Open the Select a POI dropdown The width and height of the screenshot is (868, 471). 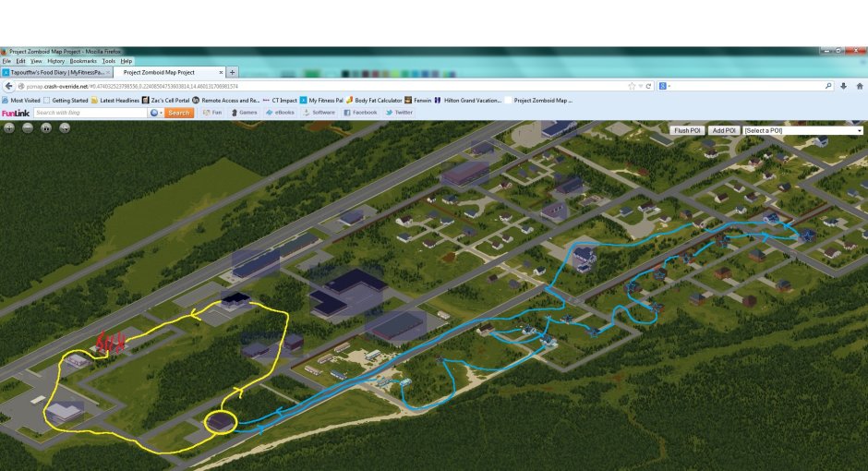coord(802,131)
